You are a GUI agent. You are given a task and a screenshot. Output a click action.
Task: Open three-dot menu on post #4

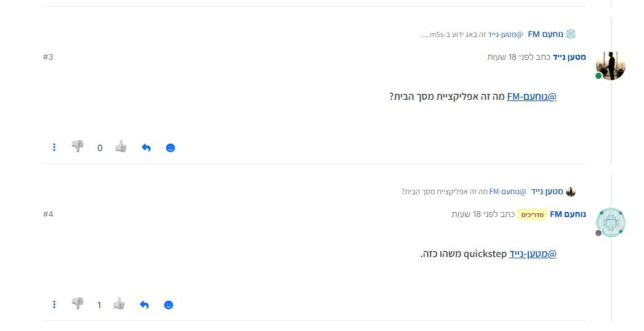tap(54, 304)
